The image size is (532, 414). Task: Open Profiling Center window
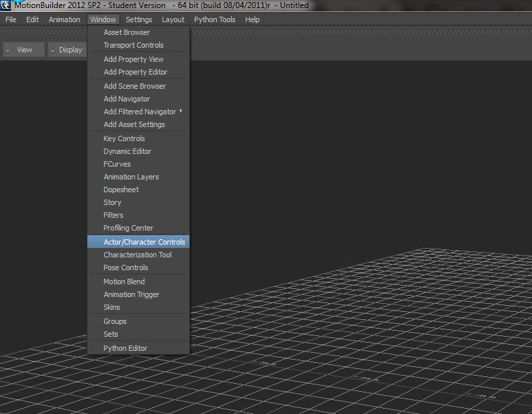[x=138, y=228]
